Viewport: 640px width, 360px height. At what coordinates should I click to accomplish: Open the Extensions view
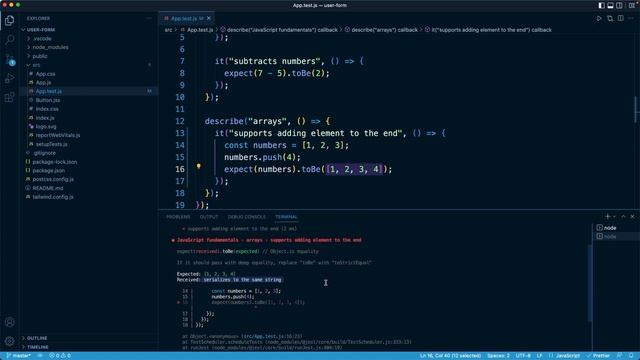click(9, 97)
